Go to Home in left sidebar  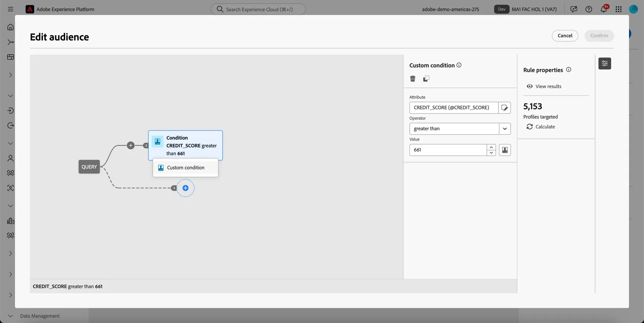(x=10, y=27)
